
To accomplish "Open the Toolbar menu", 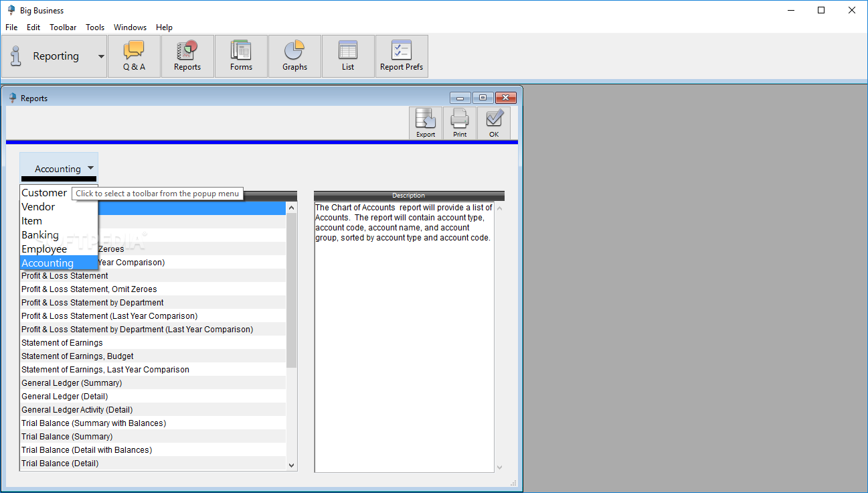I will (x=63, y=27).
